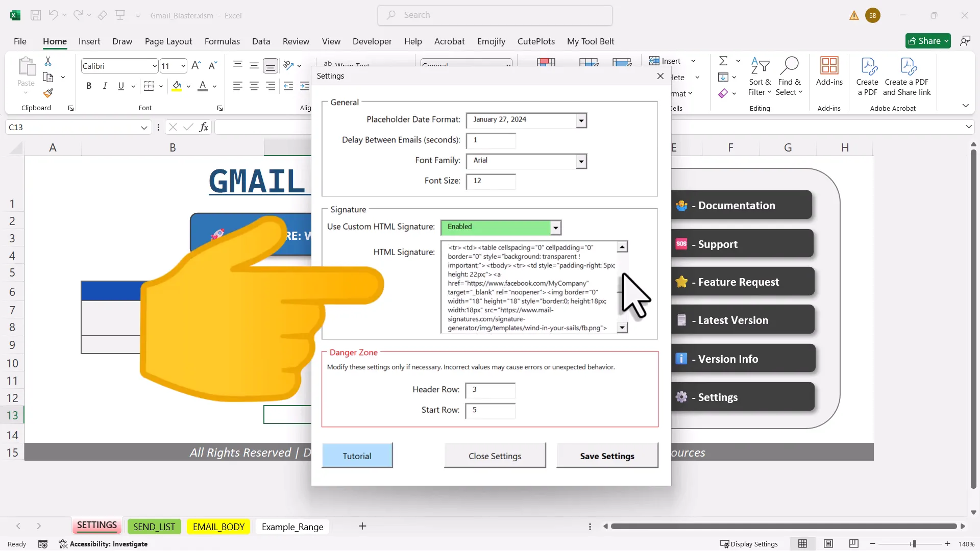Open the Add-ins panel
This screenshot has height=551, width=980.
pos(828,71)
